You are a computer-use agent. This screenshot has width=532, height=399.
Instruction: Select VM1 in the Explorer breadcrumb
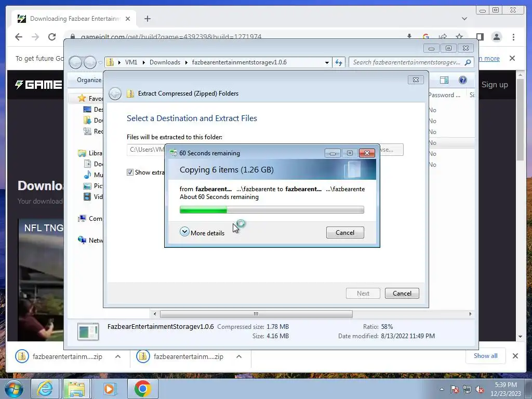pyautogui.click(x=131, y=62)
